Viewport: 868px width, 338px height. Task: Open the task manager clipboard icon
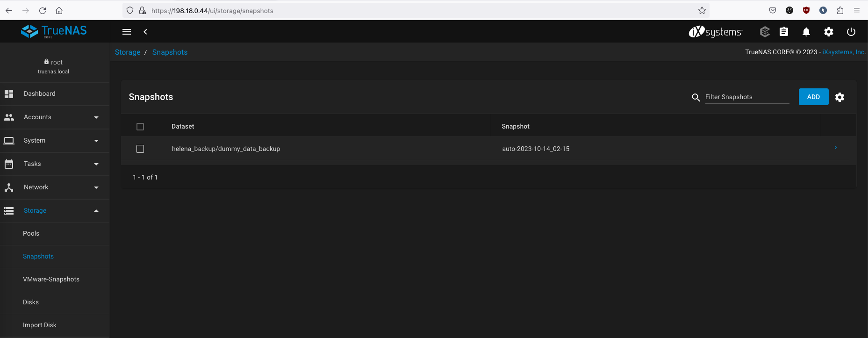(784, 32)
